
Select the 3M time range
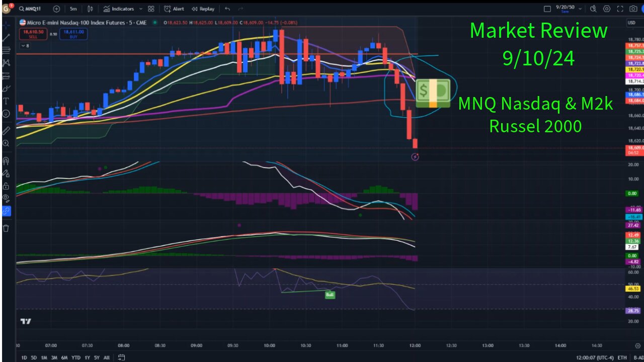point(54,357)
